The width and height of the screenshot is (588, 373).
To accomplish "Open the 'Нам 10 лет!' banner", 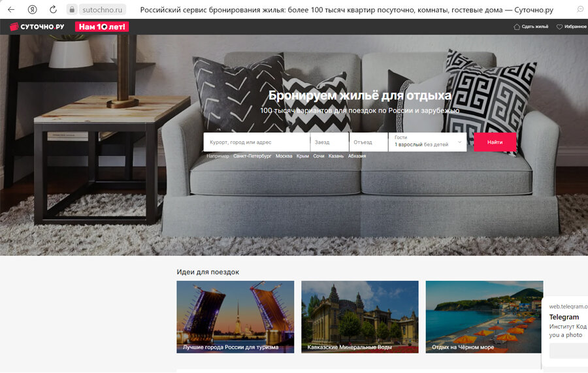I will (102, 27).
